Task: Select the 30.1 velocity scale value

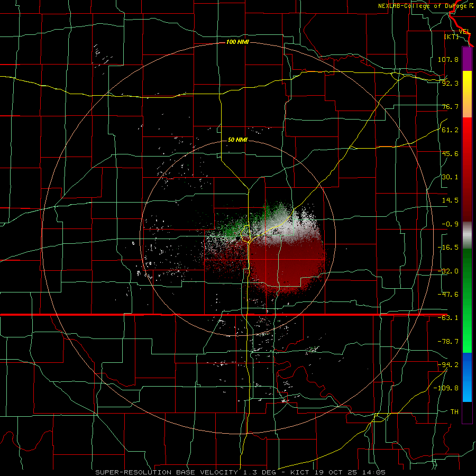Action: (450, 177)
